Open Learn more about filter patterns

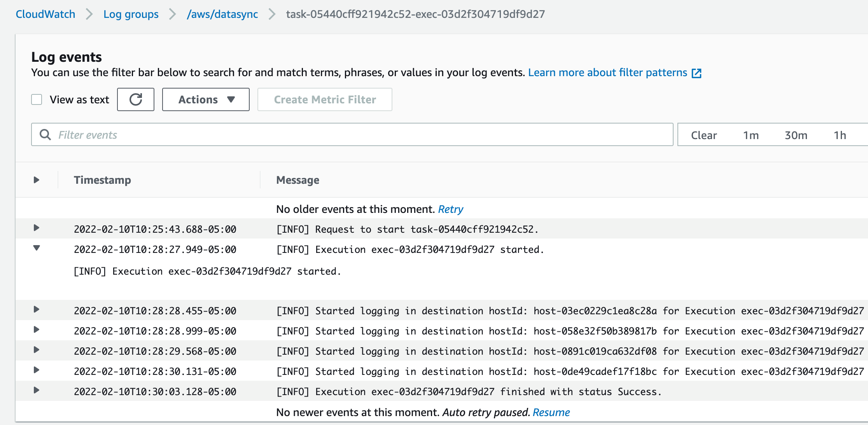(607, 73)
